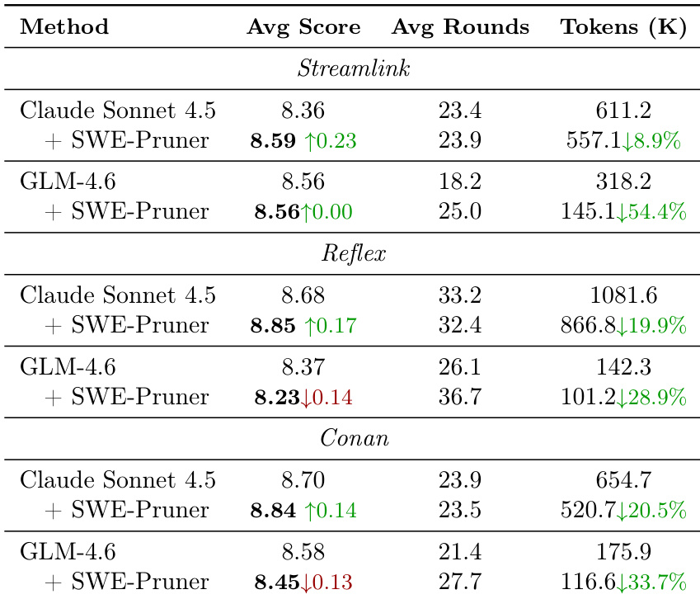
Task: Select the Avg Rounds column header
Action: (x=460, y=26)
